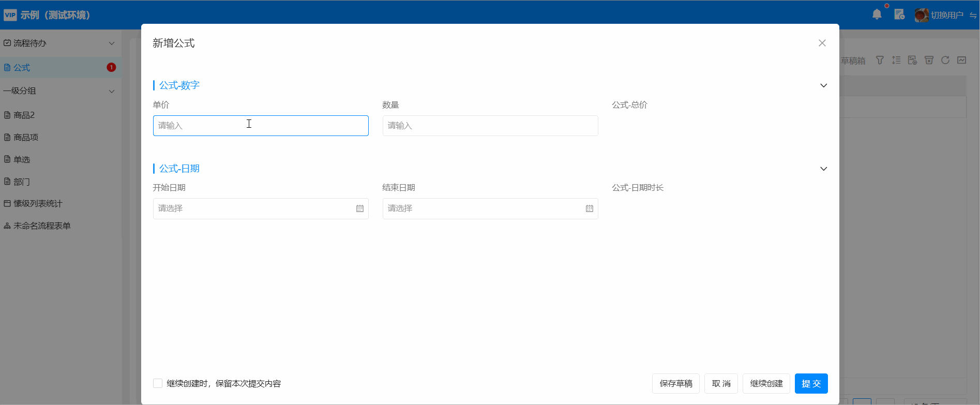
Task: Click the 保存草稿 button
Action: 675,383
